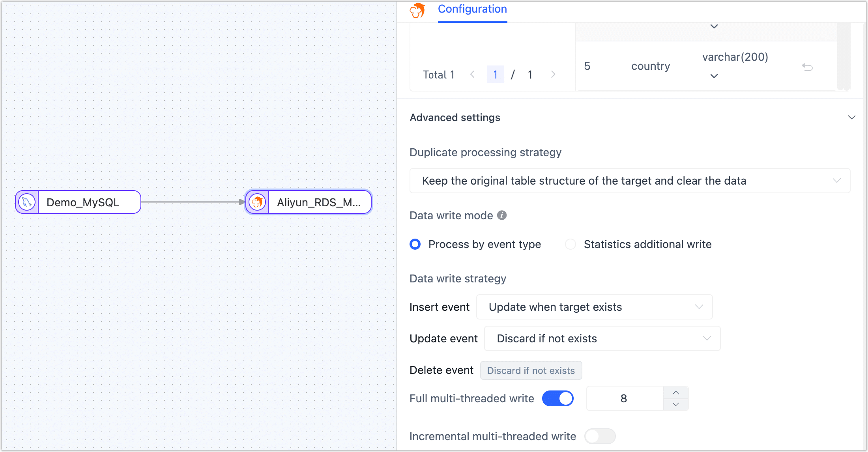This screenshot has width=868, height=452.
Task: Click the full multi-threaded write count field
Action: pyautogui.click(x=624, y=398)
